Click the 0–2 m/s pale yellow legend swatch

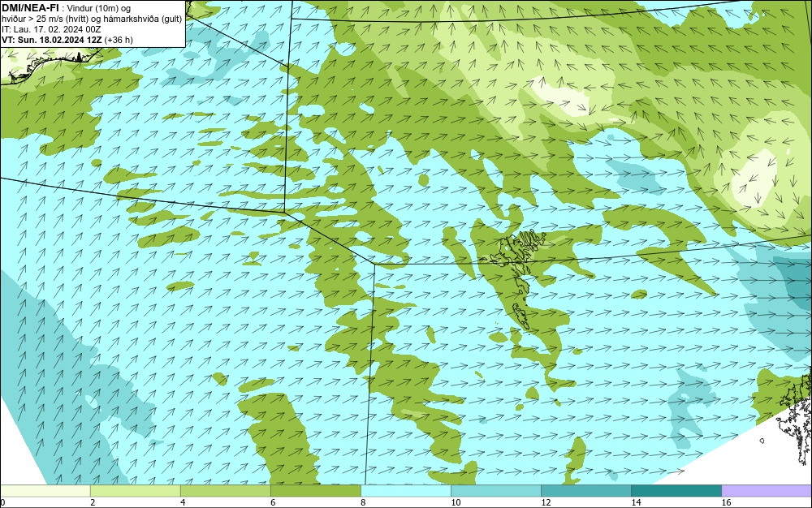coord(45,490)
